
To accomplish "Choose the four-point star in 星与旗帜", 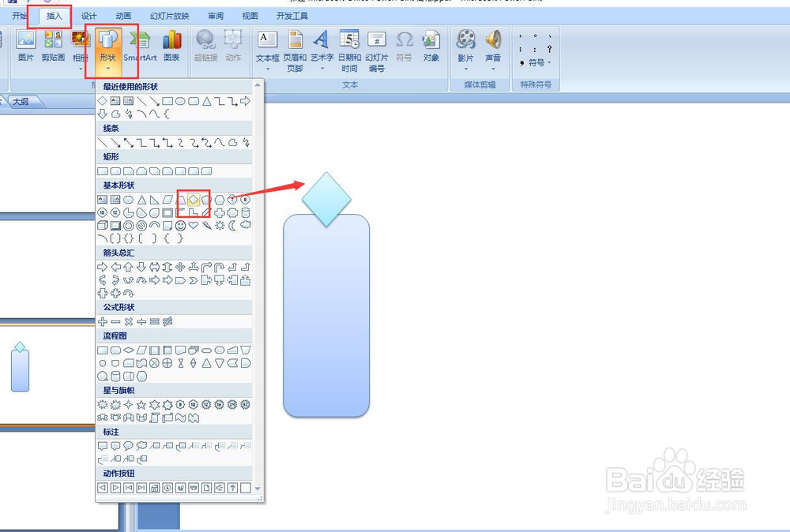I will [x=129, y=405].
